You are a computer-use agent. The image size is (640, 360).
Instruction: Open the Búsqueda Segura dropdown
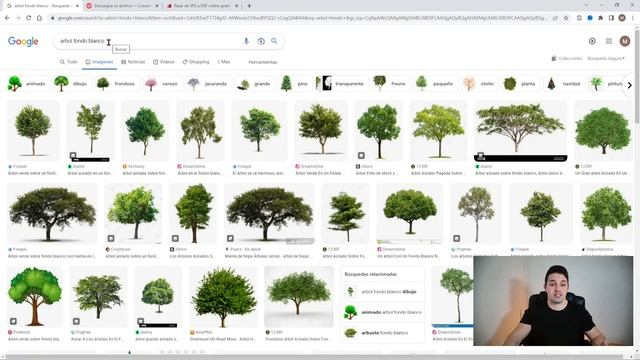[606, 58]
